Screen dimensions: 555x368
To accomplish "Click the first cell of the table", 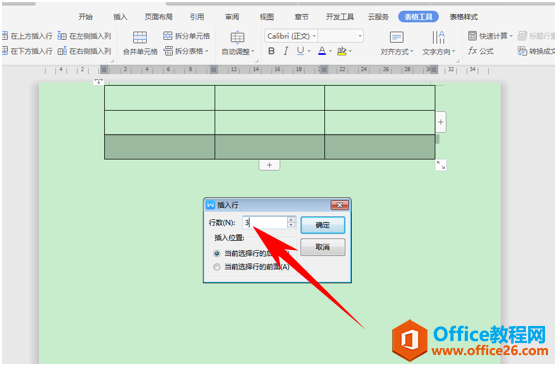I will (x=160, y=98).
